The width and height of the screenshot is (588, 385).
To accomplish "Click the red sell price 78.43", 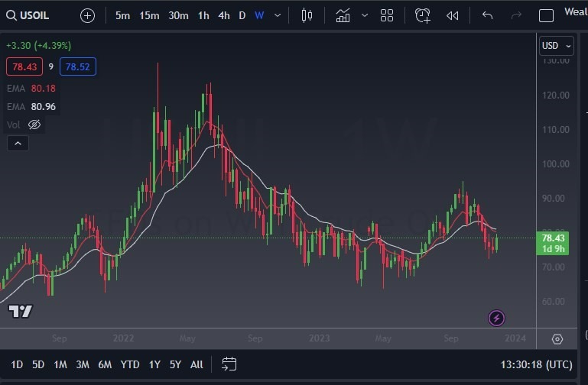I will click(x=24, y=66).
